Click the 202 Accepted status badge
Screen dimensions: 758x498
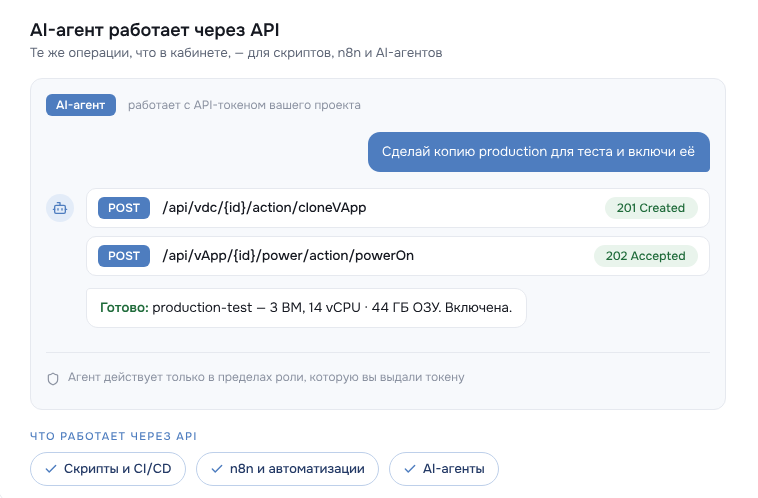coord(645,256)
